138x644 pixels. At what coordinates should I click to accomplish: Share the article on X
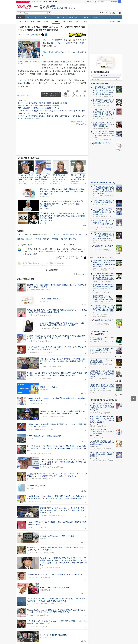[43, 35]
